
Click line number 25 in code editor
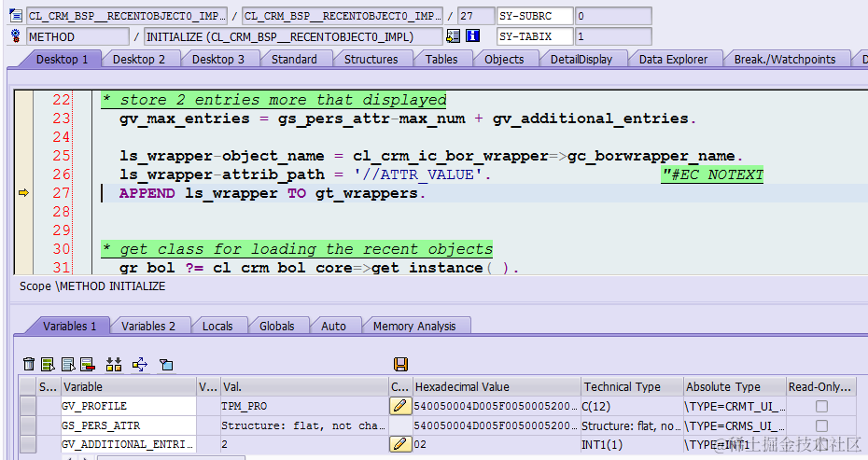(x=61, y=156)
